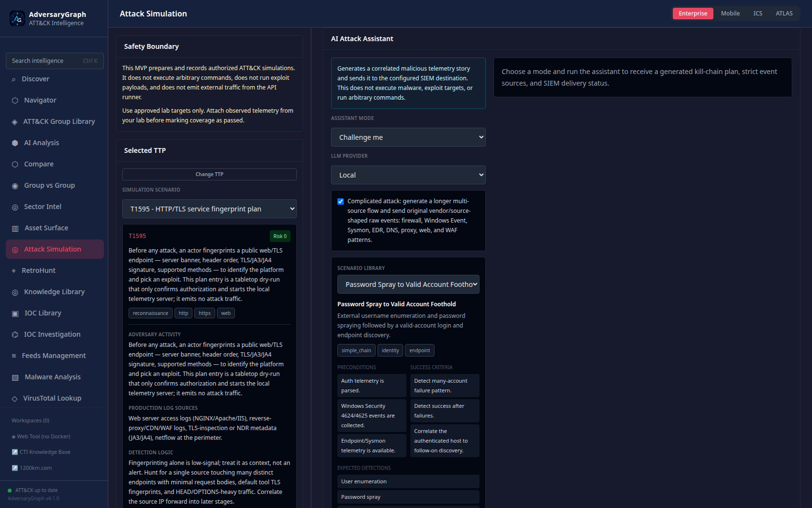This screenshot has width=812, height=508.
Task: Open the Simulation Scenario dropdown
Action: [209, 209]
